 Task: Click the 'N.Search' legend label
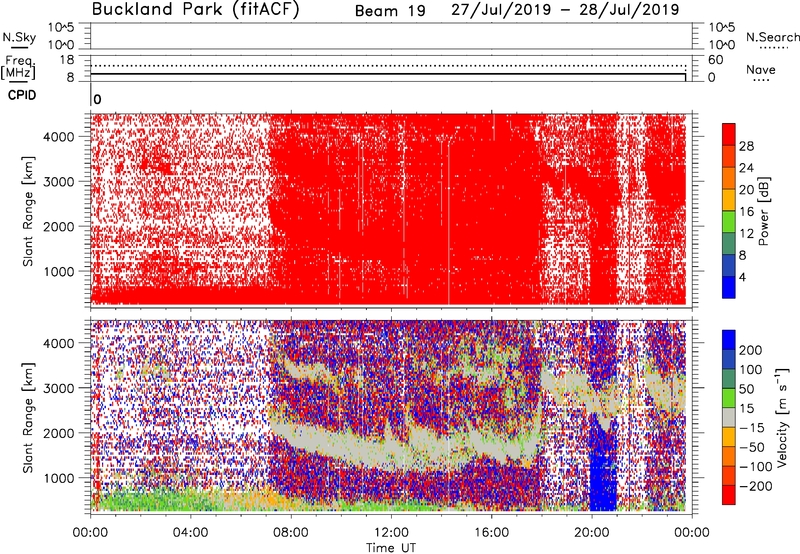pyautogui.click(x=772, y=37)
